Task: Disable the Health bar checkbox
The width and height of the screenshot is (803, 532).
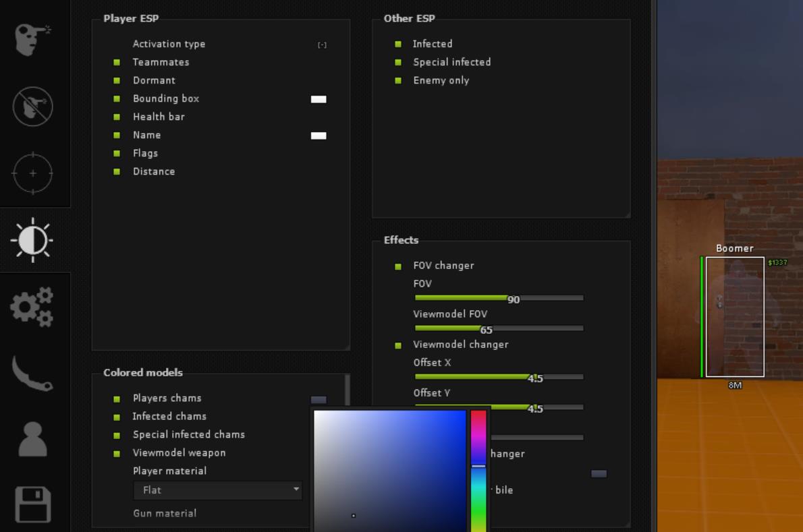Action: [117, 117]
